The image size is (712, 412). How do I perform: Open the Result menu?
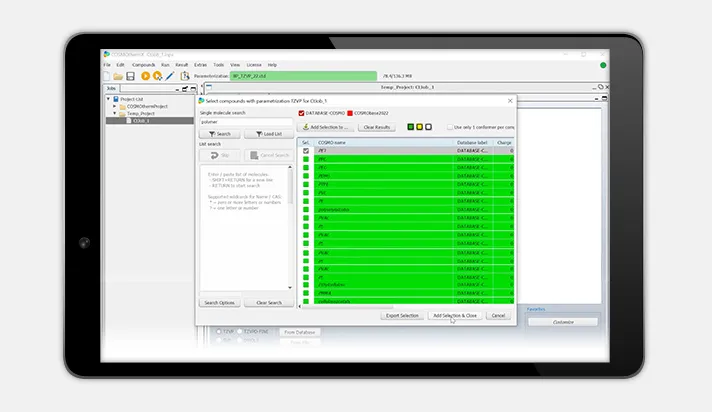(182, 65)
